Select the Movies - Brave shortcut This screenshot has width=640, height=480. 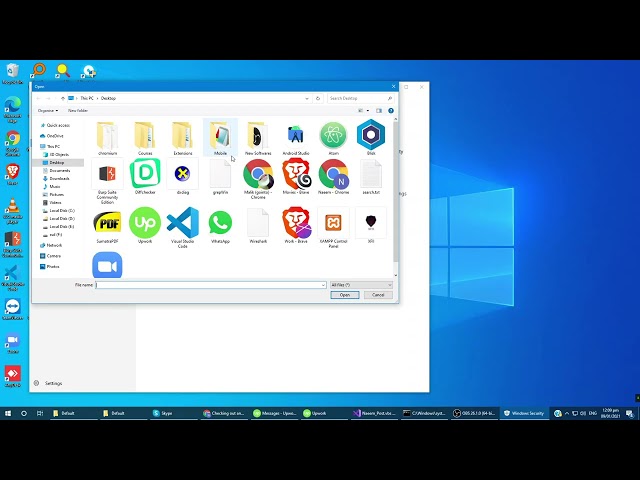[296, 177]
